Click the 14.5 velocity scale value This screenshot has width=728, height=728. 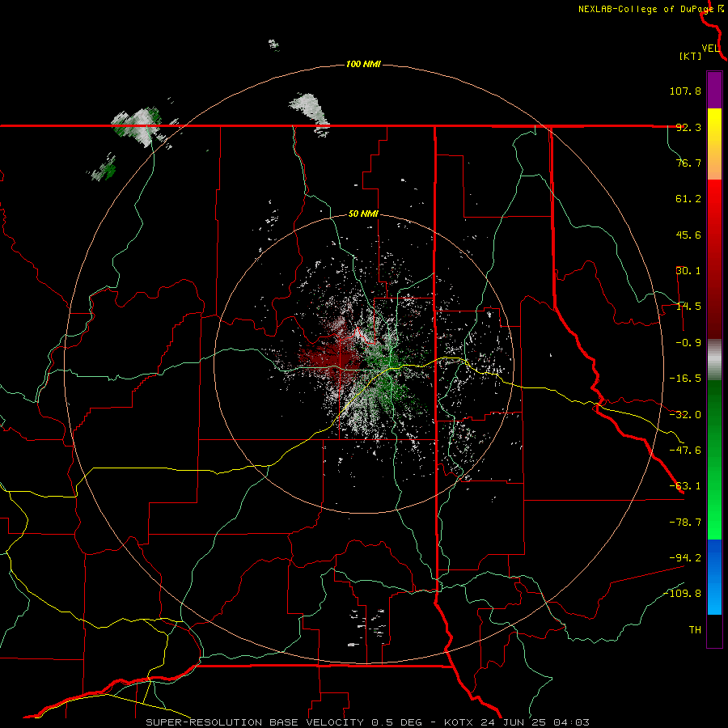click(x=688, y=307)
